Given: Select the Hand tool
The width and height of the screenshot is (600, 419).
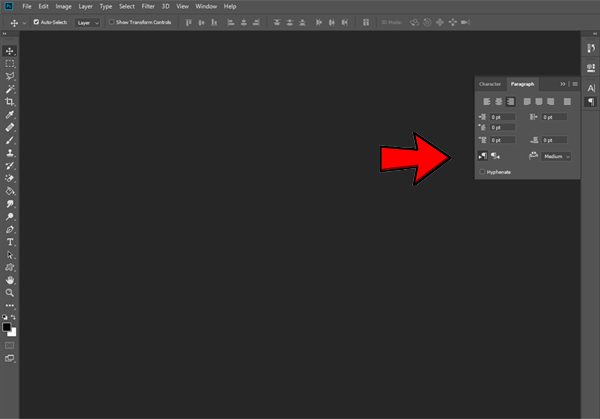Looking at the screenshot, I should 10,280.
